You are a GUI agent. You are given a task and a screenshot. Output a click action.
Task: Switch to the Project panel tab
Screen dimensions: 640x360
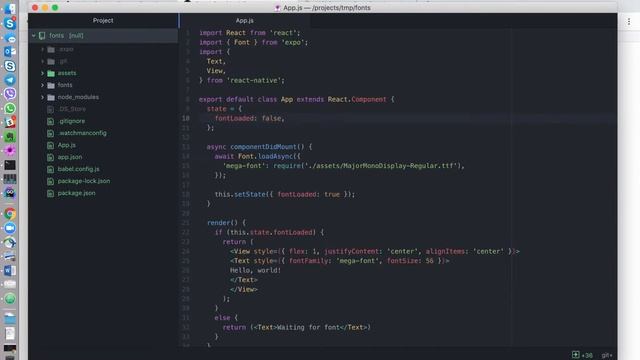(103, 20)
